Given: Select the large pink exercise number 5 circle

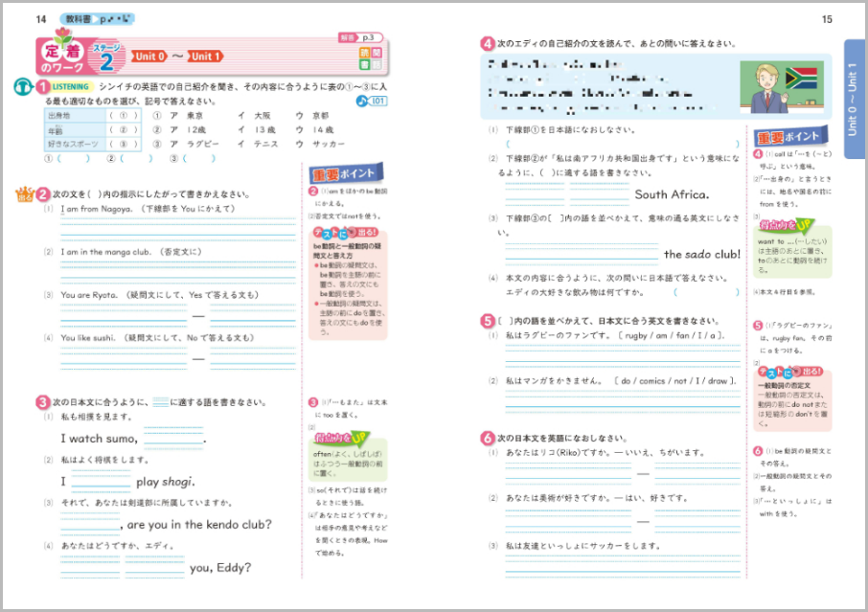Looking at the screenshot, I should [x=487, y=321].
